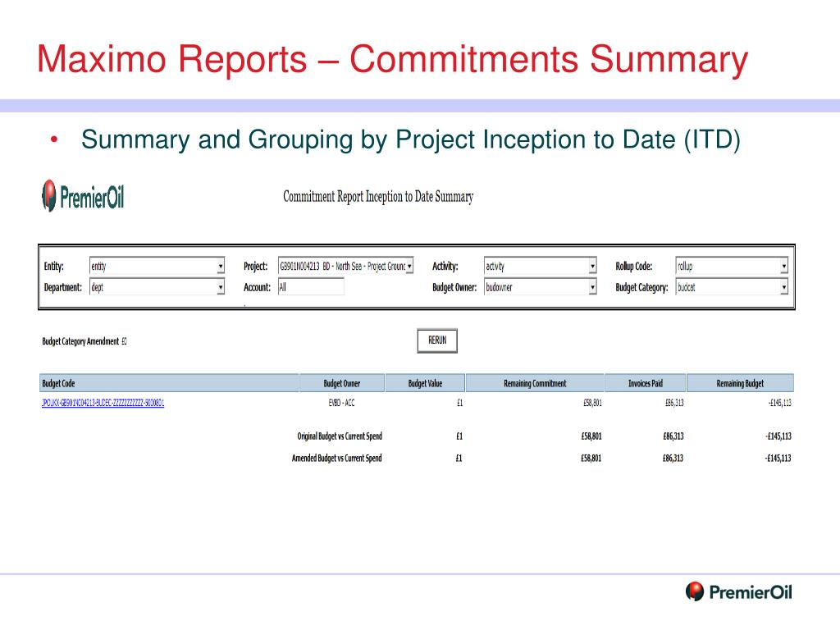Open the Department dropdown
Screen dimensions: 840x630
(x=157, y=287)
